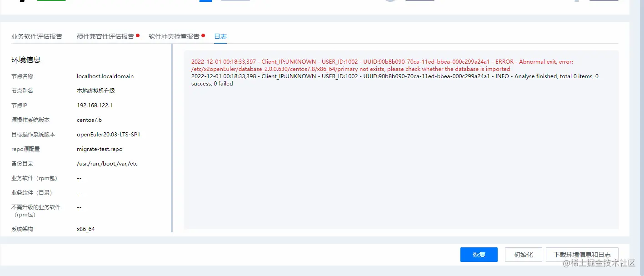
Task: Switch to 硬件兼容性评估报告 tab
Action: pyautogui.click(x=105, y=36)
